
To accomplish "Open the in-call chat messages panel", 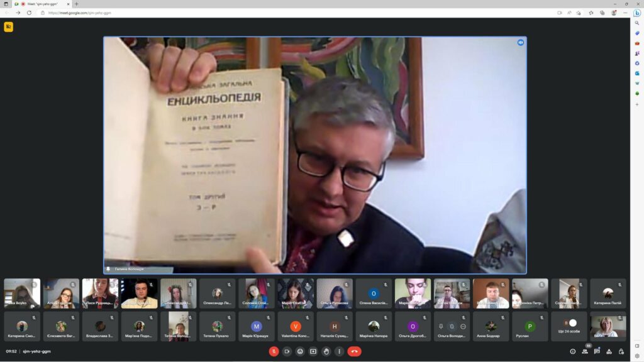I will [597, 351].
